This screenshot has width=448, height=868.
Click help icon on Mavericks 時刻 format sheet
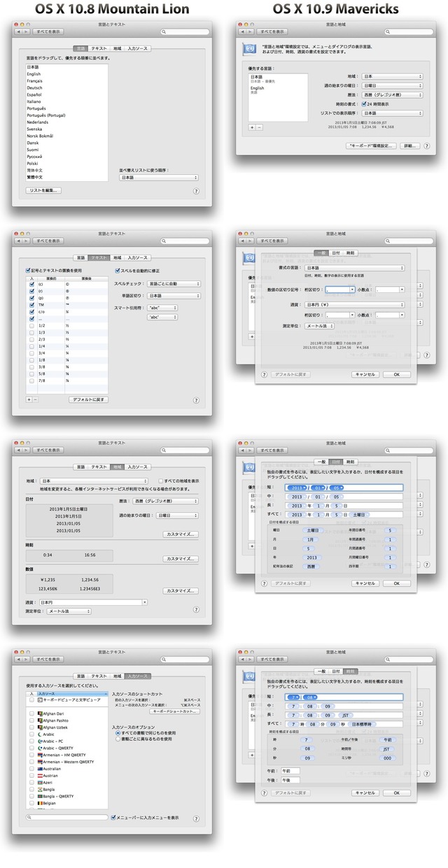(264, 793)
